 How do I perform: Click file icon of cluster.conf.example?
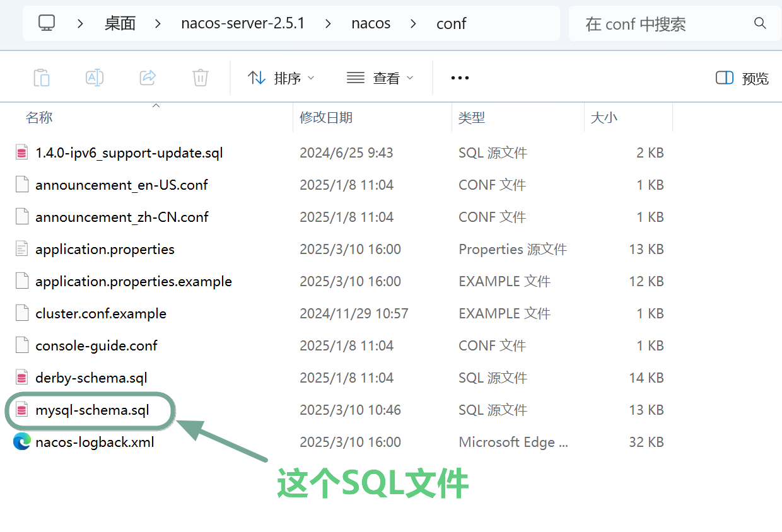pyautogui.click(x=22, y=313)
